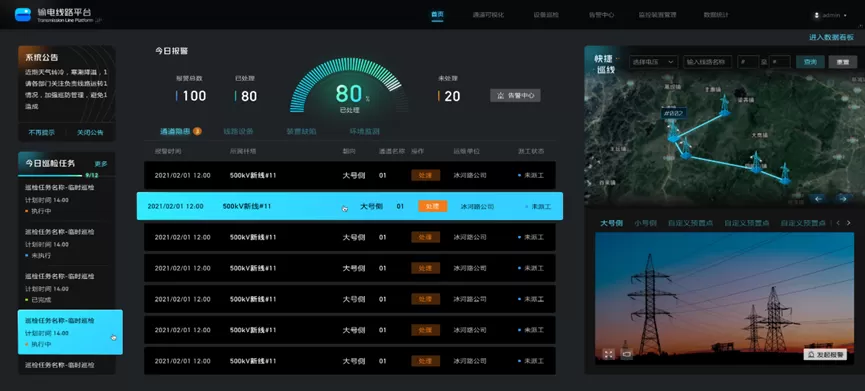Select the tower marker labeled #022
This screenshot has height=391, width=865.
tap(674, 132)
